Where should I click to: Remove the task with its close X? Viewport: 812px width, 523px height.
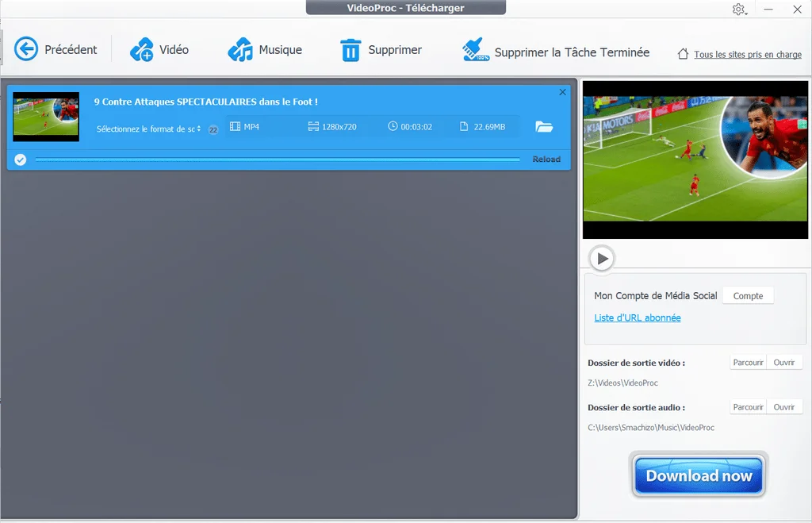click(563, 92)
